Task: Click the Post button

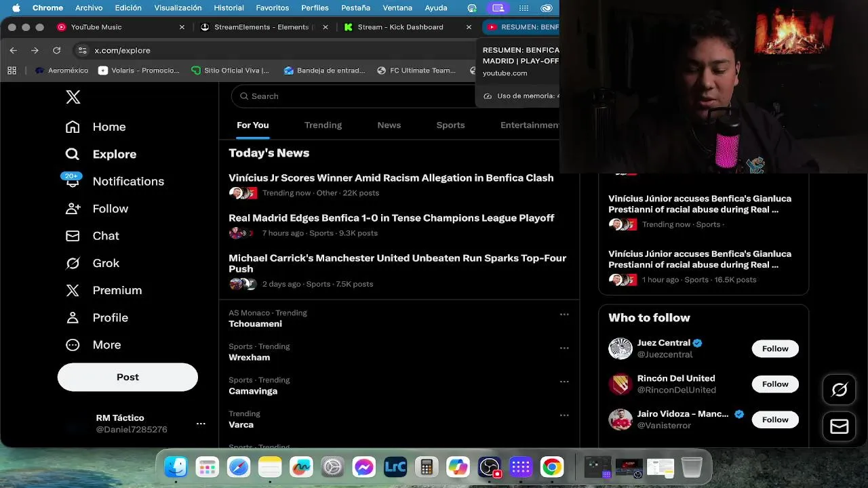Action: [127, 377]
